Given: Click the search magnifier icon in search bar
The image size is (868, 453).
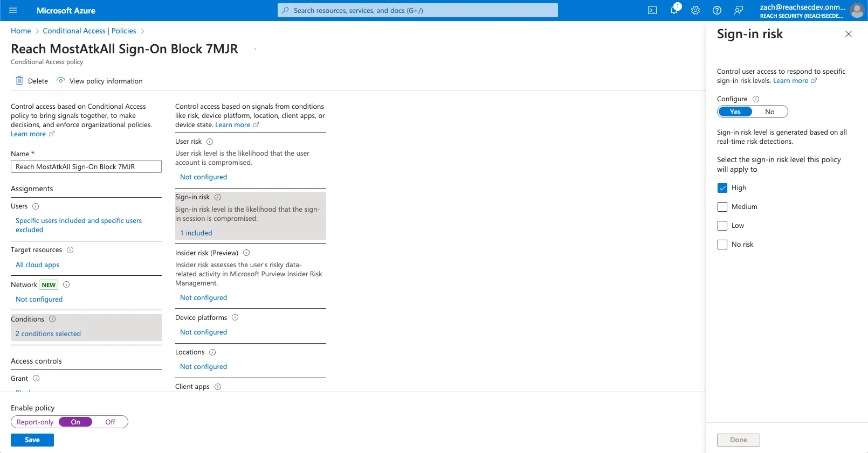Looking at the screenshot, I should (286, 10).
